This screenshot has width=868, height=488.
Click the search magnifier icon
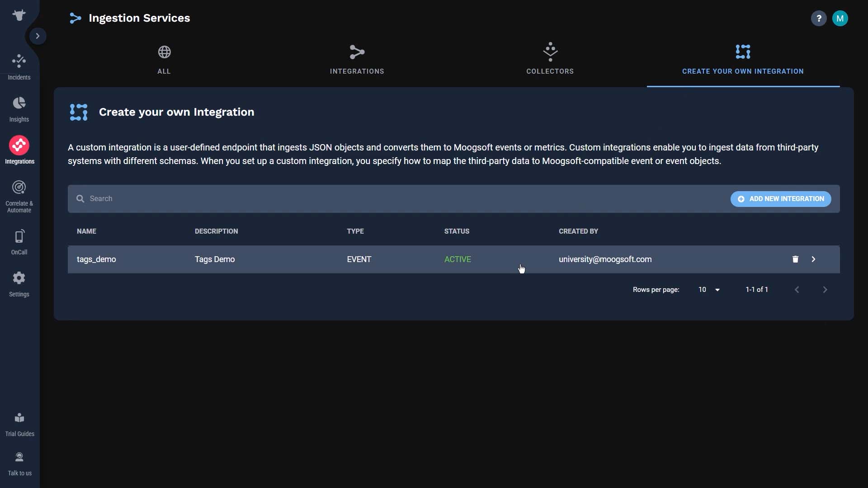[80, 199]
